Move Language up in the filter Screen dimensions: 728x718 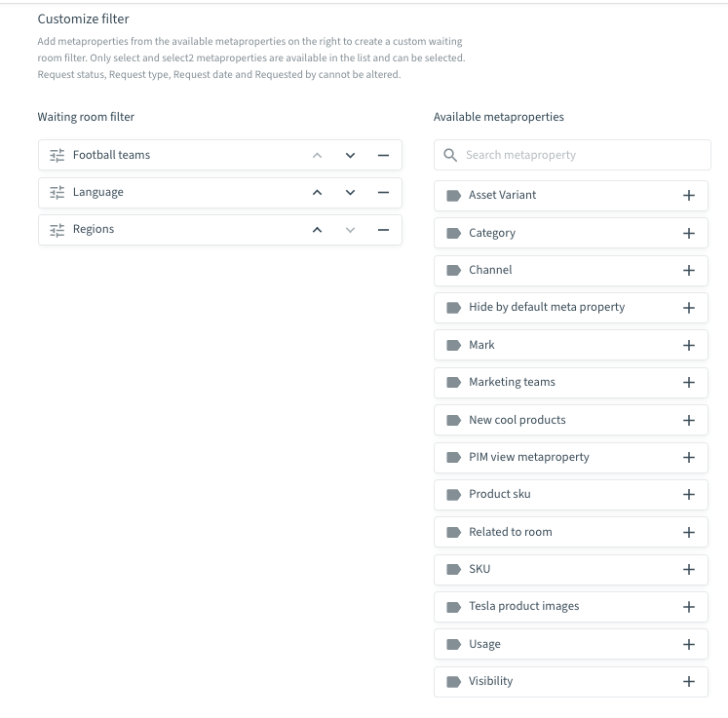[317, 193]
